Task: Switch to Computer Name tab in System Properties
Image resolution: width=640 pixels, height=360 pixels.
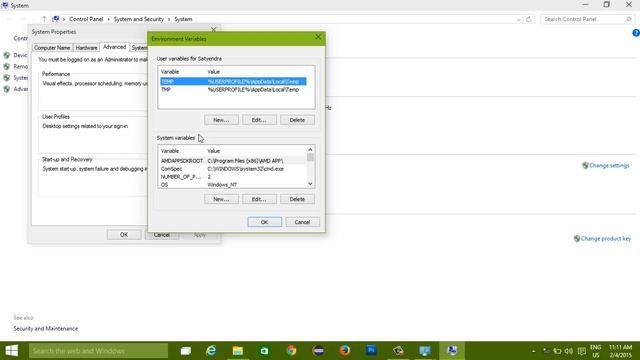Action: pos(52,48)
